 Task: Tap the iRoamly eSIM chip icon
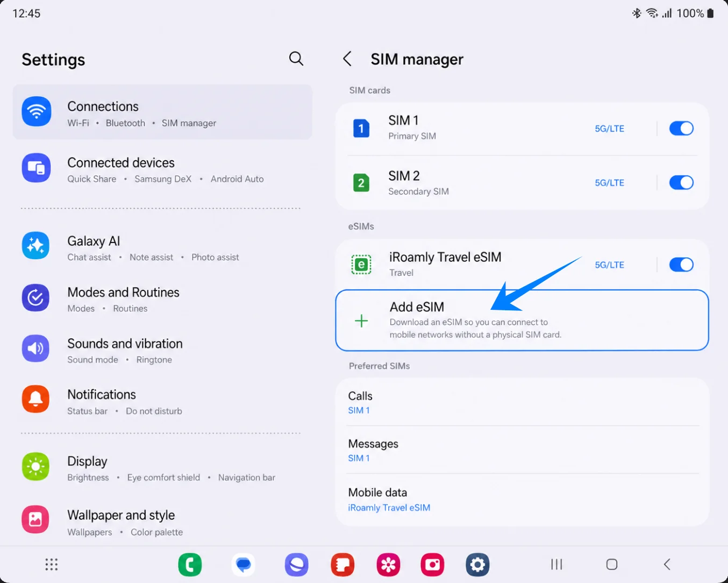(x=361, y=265)
